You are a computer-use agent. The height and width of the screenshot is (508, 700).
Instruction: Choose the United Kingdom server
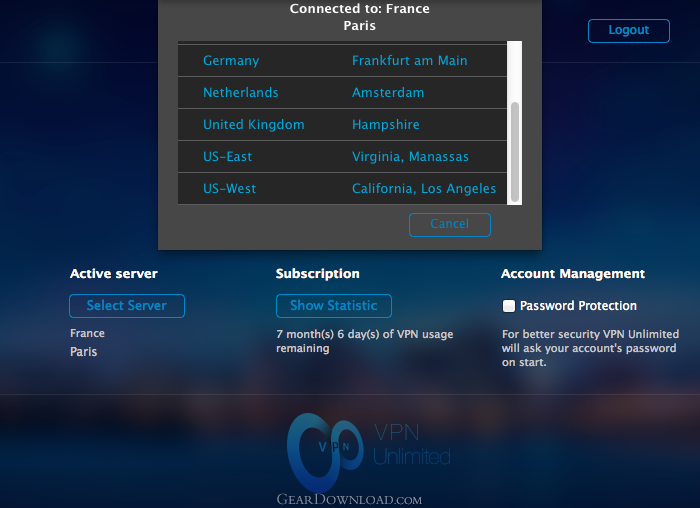[x=254, y=125]
